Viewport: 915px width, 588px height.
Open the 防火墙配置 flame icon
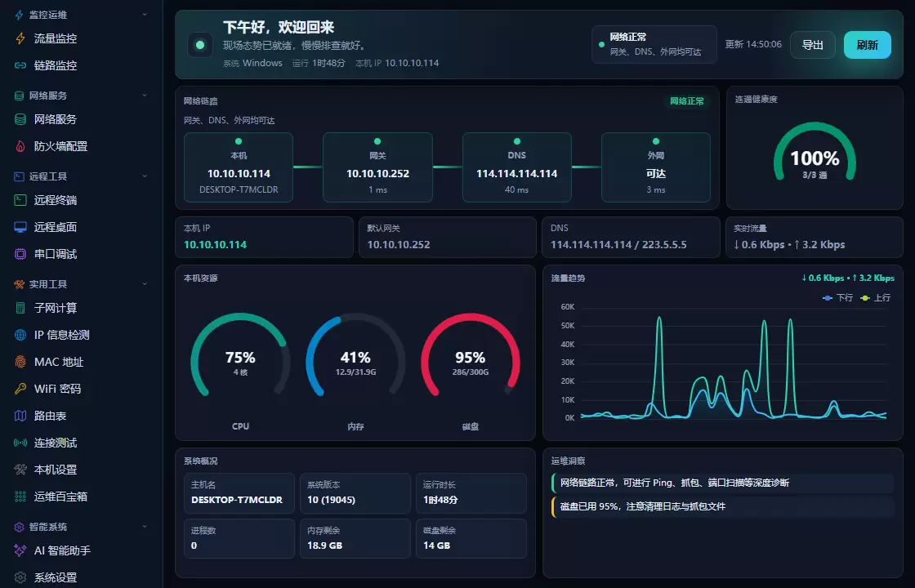click(20, 146)
